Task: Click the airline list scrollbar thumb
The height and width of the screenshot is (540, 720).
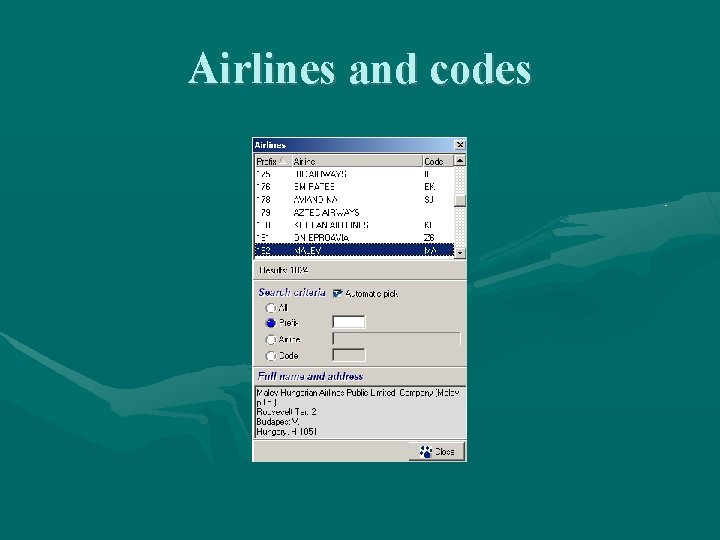Action: (x=460, y=201)
